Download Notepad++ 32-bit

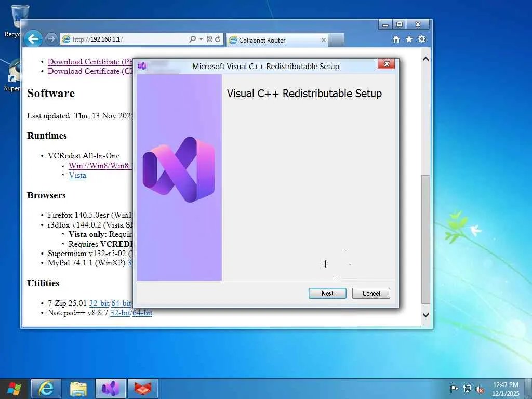pyautogui.click(x=120, y=313)
